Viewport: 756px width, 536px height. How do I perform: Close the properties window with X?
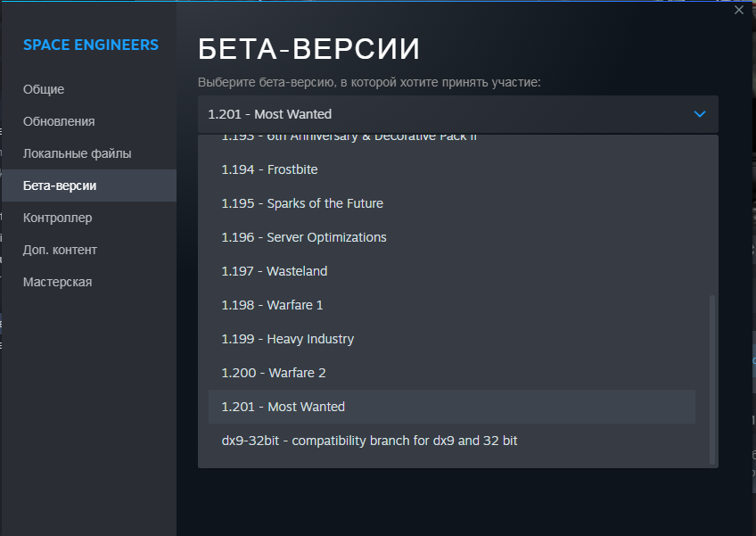point(738,10)
